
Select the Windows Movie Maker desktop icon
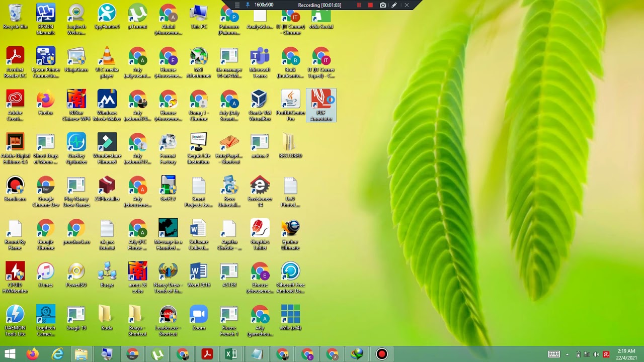107,106
